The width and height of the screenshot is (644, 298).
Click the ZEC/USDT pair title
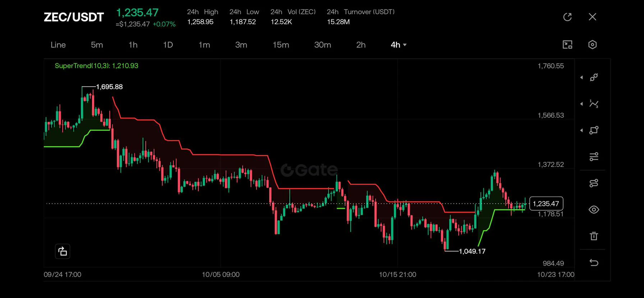coord(74,17)
